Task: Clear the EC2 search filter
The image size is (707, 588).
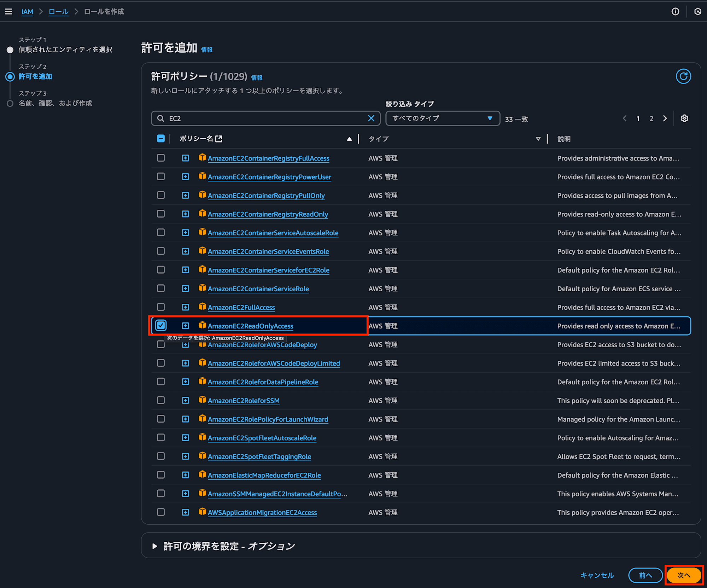Action: [371, 118]
